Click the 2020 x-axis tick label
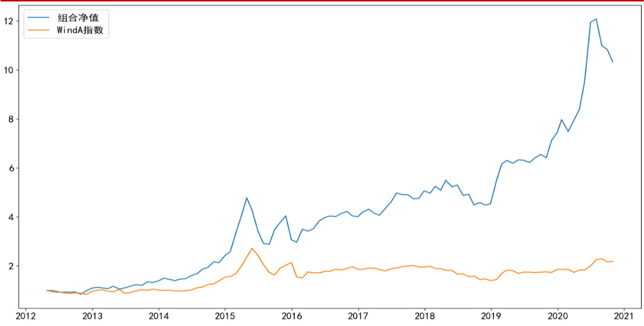 [x=557, y=315]
